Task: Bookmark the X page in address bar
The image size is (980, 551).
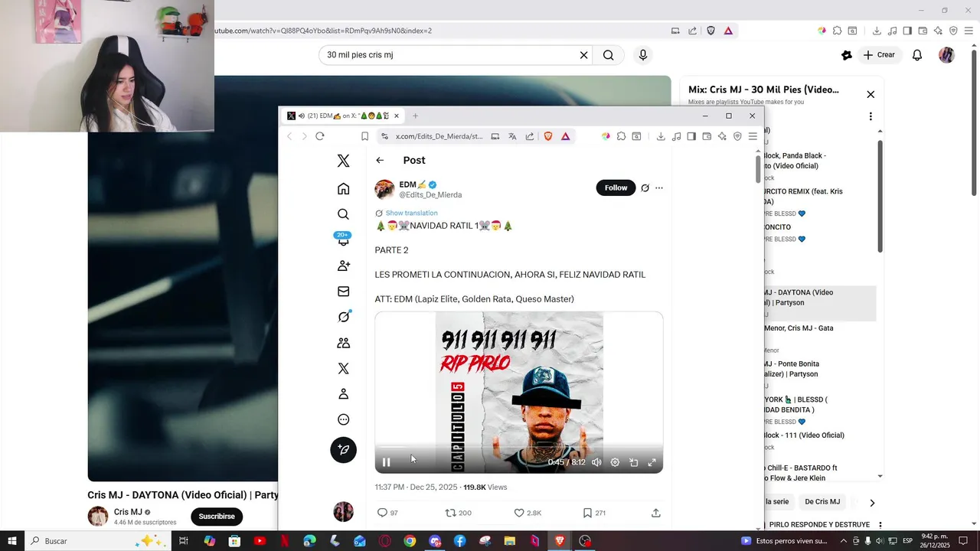Action: click(364, 136)
